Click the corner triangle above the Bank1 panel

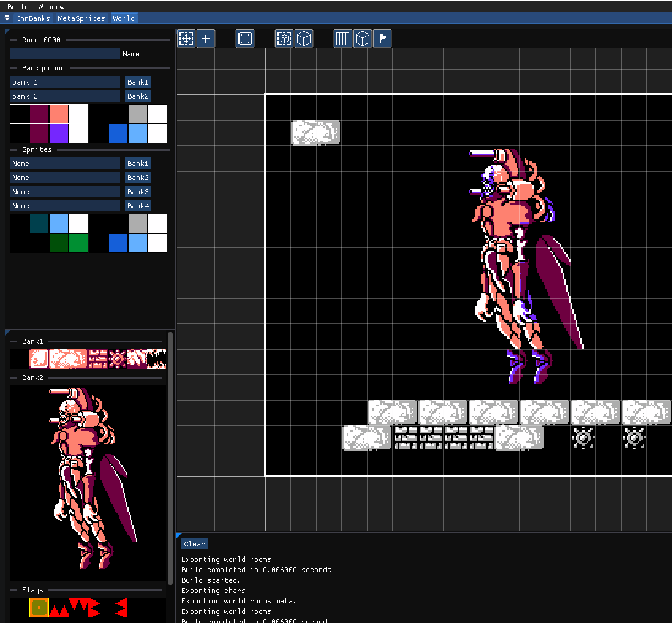pos(7,332)
